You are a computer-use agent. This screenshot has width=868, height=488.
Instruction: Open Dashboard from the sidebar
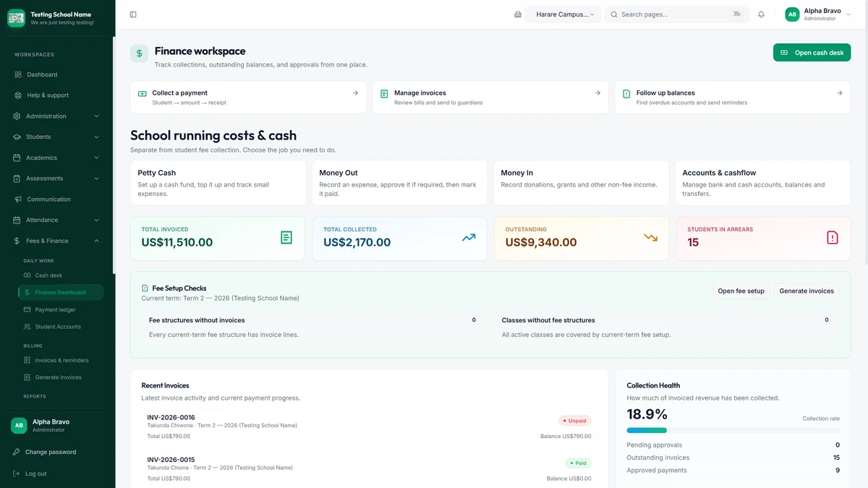pos(58,74)
